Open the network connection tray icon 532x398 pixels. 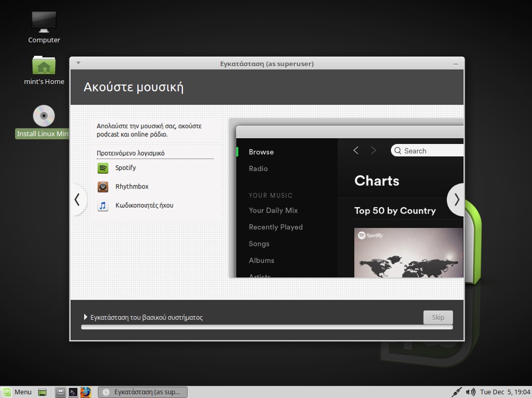456,392
